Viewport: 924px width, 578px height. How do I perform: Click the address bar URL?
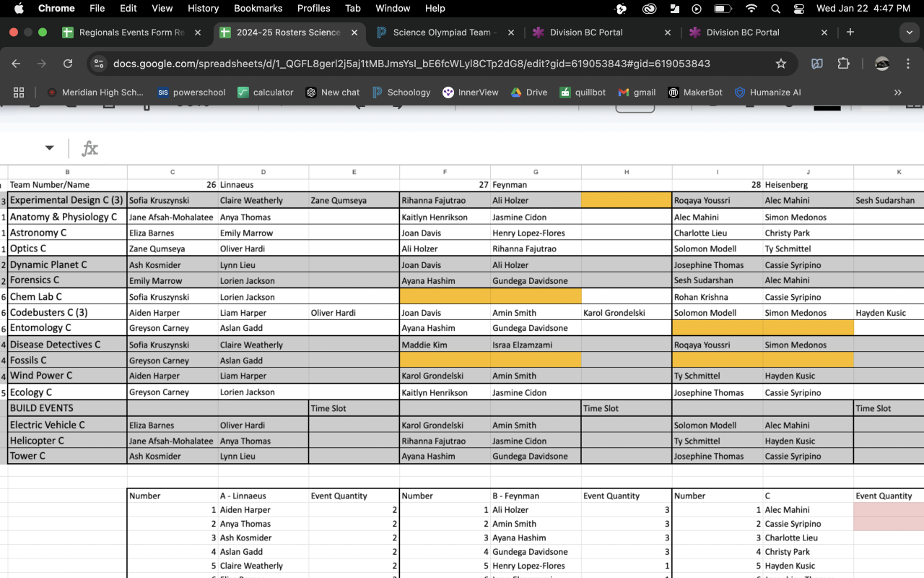(x=411, y=64)
